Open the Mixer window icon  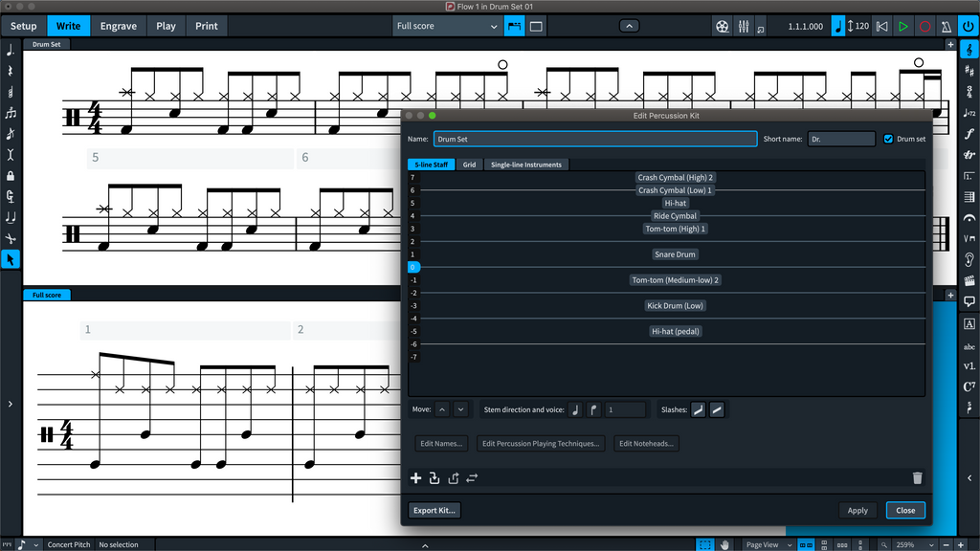tap(743, 26)
